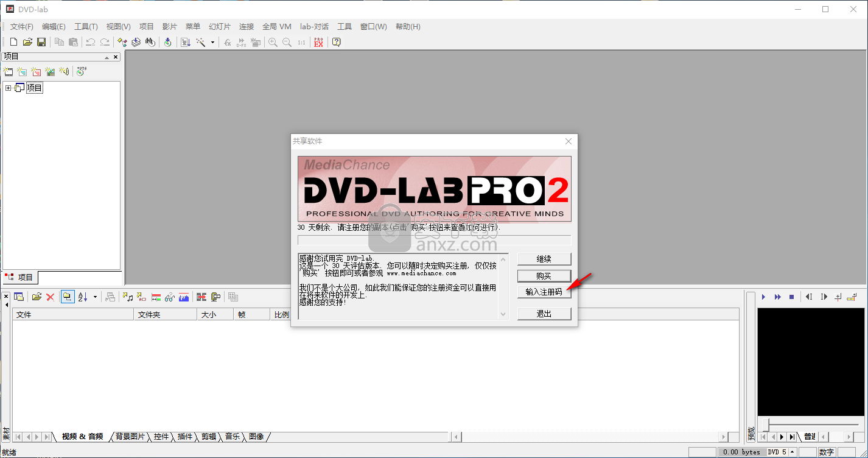Click the preview play button
Image resolution: width=868 pixels, height=458 pixels.
pos(763,297)
